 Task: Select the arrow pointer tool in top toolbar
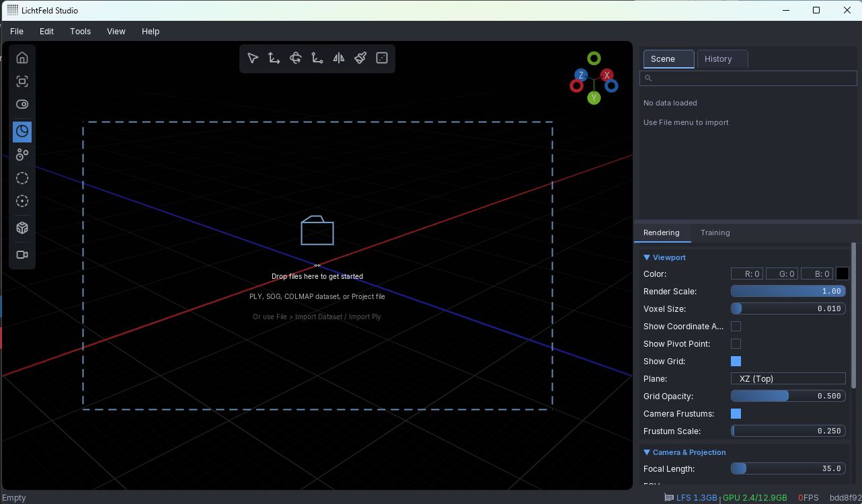[x=253, y=58]
